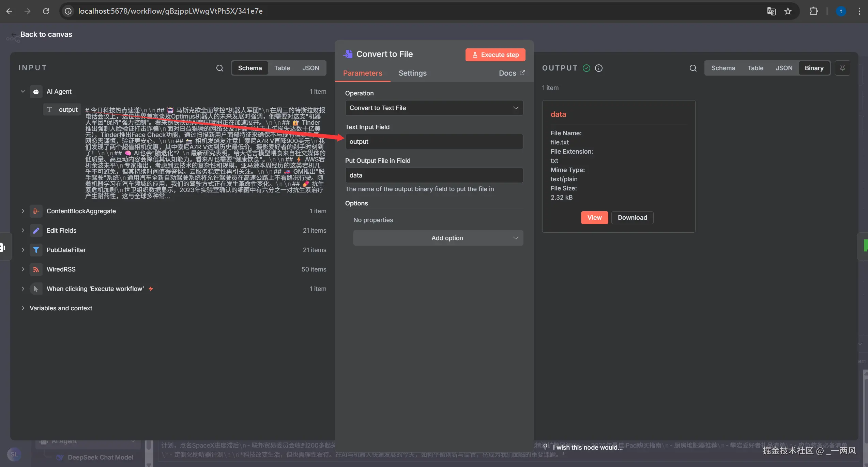868x467 pixels.
Task: Click the Execute step button
Action: (x=495, y=55)
